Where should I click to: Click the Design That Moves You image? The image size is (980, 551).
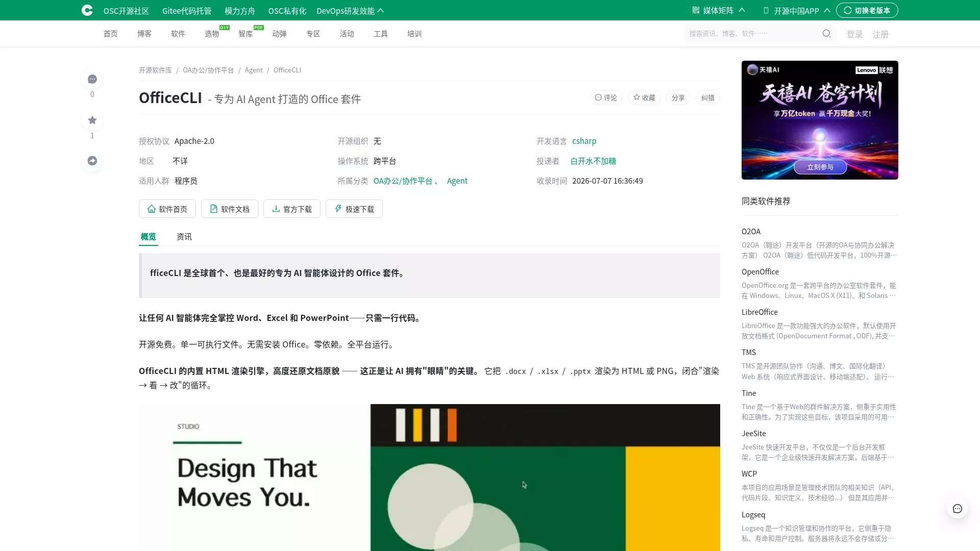click(429, 478)
